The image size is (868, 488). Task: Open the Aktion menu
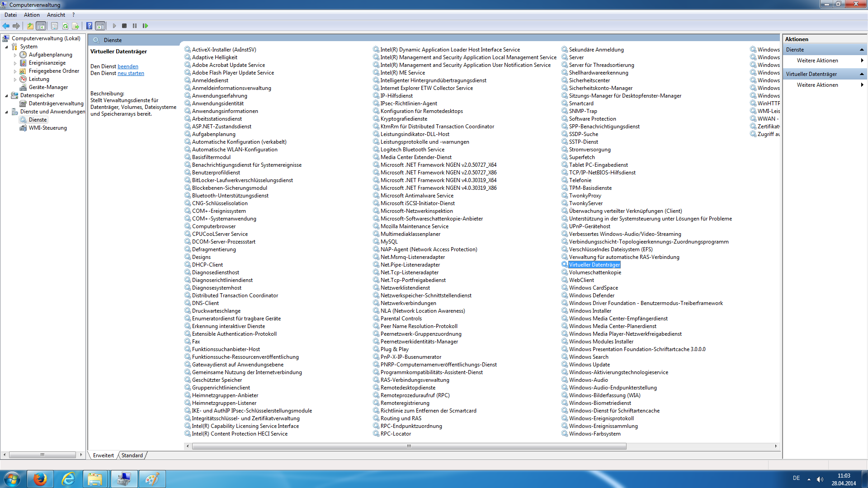pos(32,15)
